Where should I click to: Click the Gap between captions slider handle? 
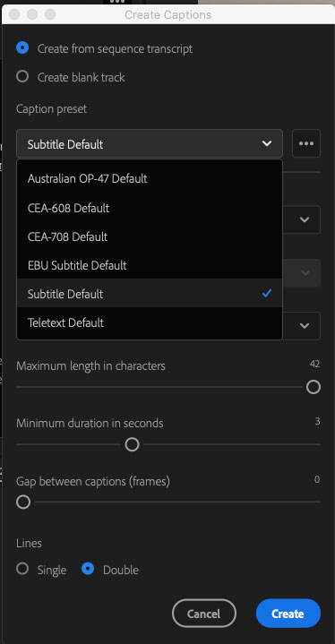coord(23,502)
